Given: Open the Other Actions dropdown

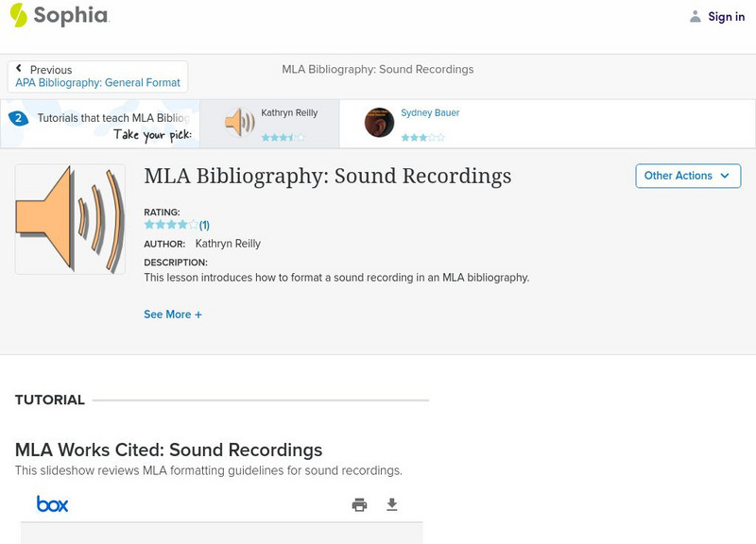Looking at the screenshot, I should pyautogui.click(x=687, y=176).
